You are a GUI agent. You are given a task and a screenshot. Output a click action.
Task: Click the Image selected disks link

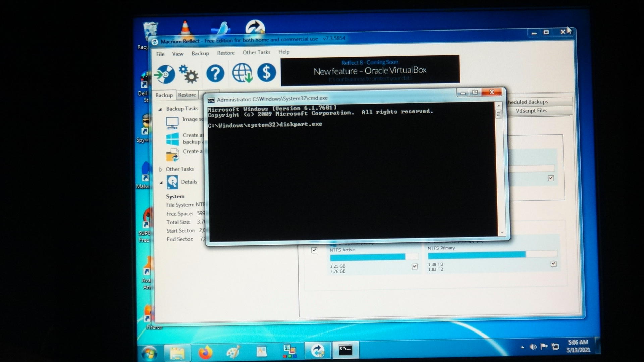click(193, 119)
